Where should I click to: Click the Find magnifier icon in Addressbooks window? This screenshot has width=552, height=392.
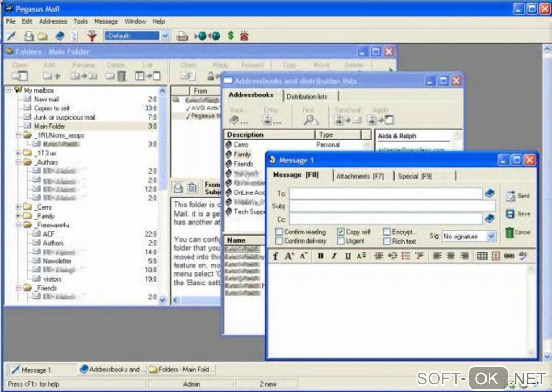[x=310, y=120]
